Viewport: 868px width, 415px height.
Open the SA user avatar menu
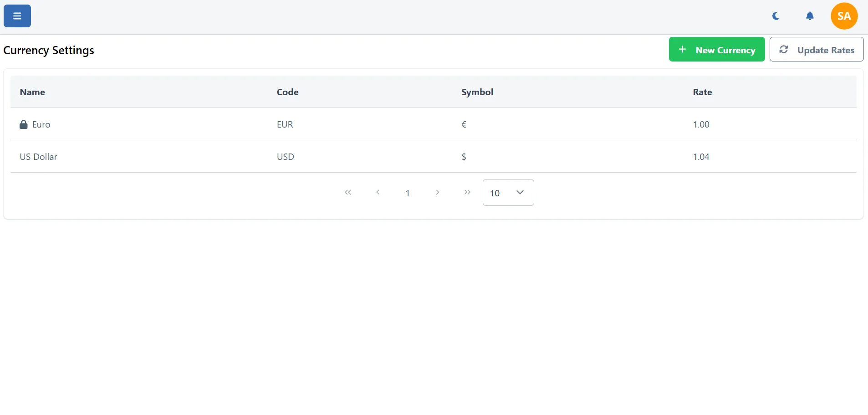click(844, 16)
